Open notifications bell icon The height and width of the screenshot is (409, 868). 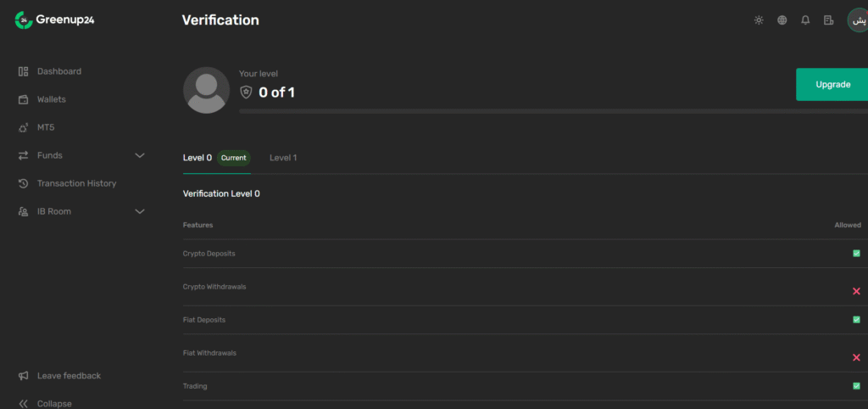[x=805, y=20]
